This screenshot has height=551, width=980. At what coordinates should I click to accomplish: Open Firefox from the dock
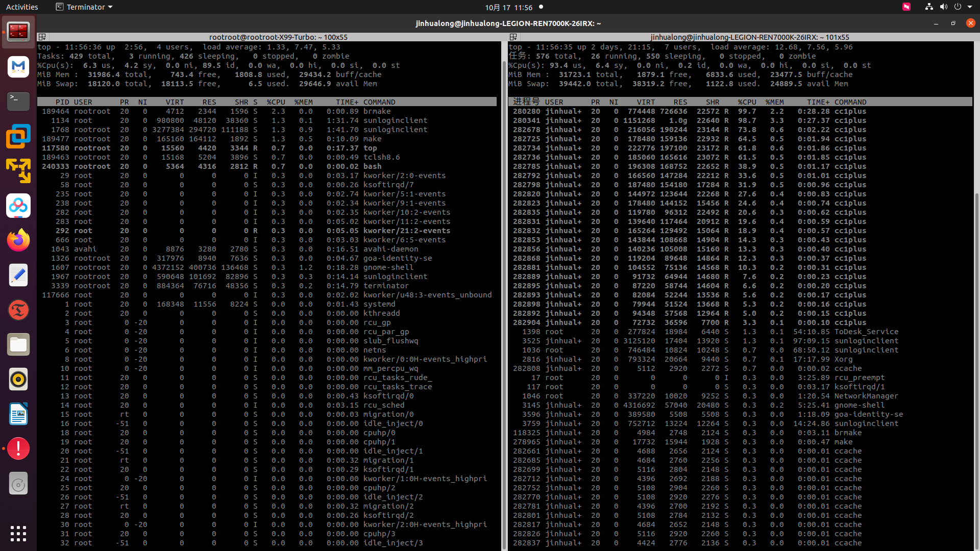pyautogui.click(x=18, y=240)
